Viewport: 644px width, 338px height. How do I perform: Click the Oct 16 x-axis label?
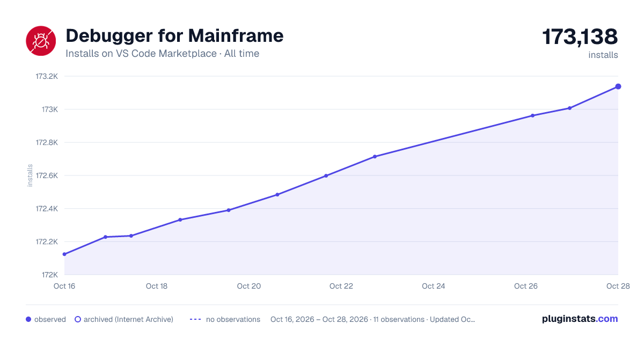click(64, 286)
